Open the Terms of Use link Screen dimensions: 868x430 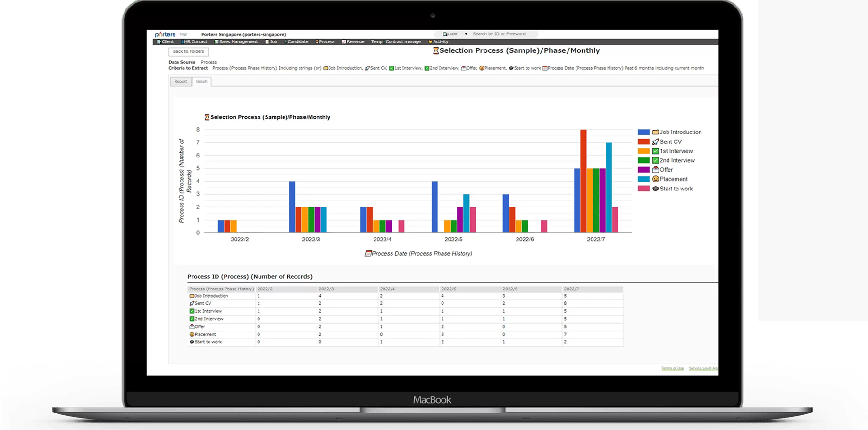[672, 368]
